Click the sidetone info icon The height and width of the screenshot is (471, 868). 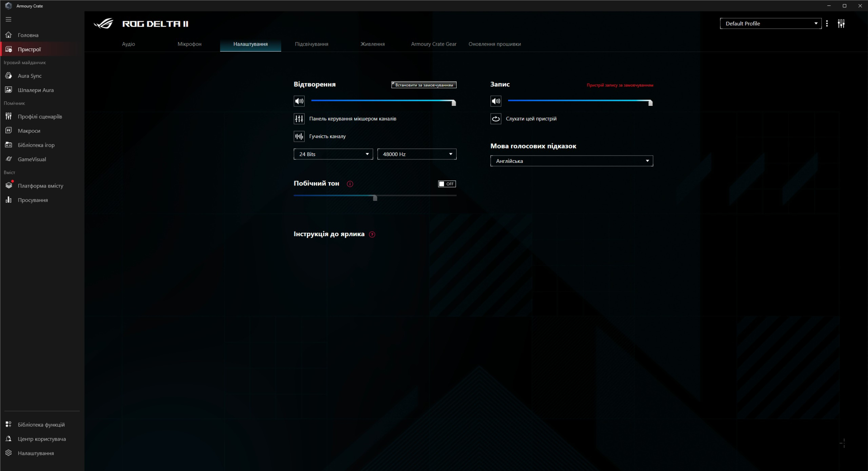tap(350, 184)
